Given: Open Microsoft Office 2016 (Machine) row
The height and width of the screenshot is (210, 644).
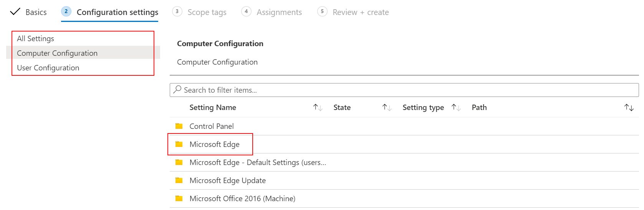Looking at the screenshot, I should [404, 198].
